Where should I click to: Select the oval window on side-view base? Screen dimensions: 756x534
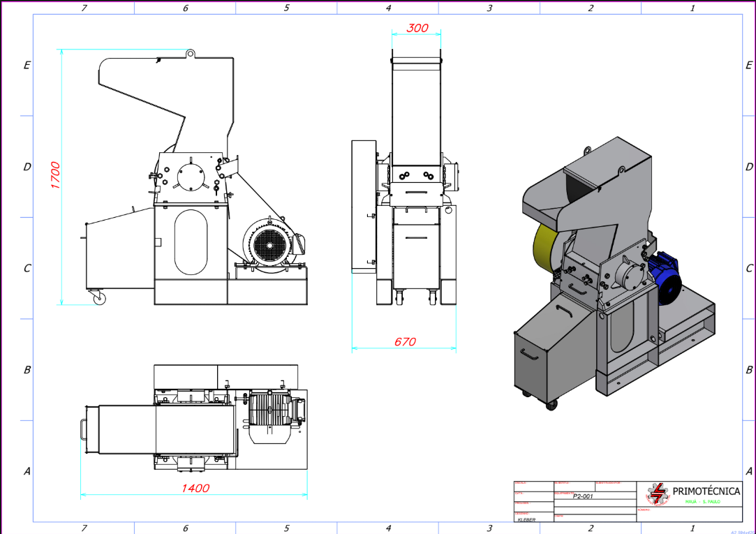tap(191, 242)
